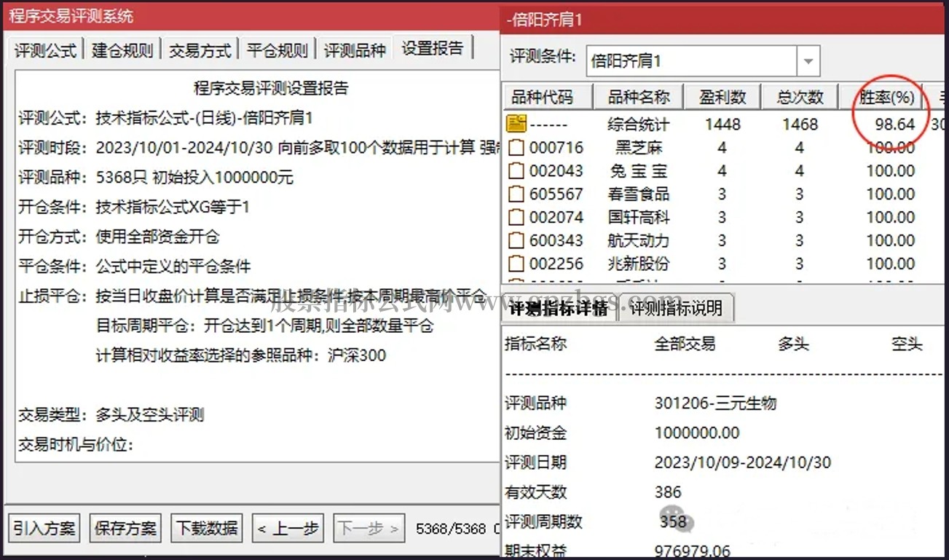Select stock code 605567
The height and width of the screenshot is (560, 949).
tap(556, 194)
